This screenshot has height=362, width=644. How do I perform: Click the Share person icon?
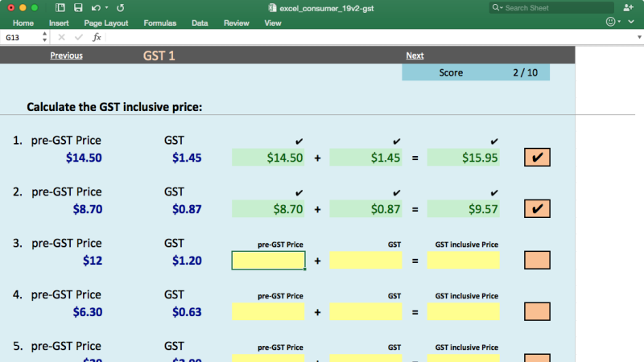(628, 7)
